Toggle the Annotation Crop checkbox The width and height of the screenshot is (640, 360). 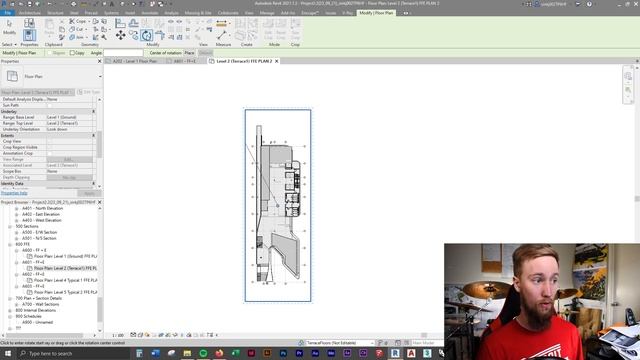(49, 153)
